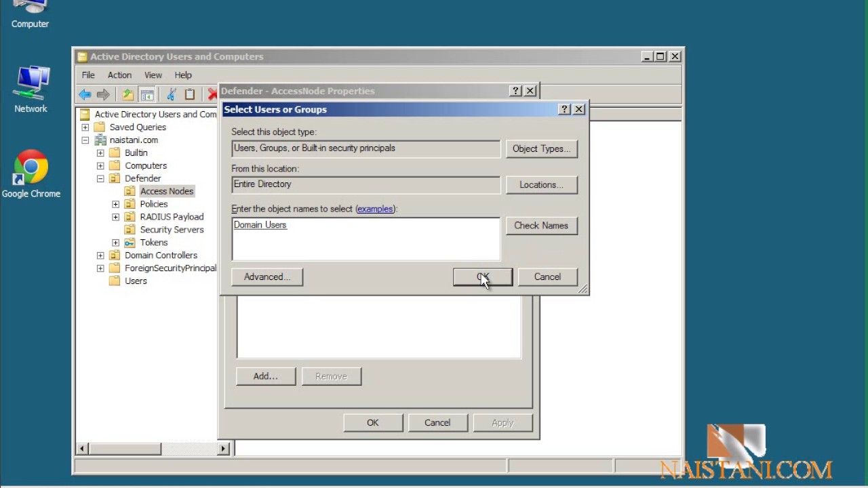Open the Google Chrome desktop shortcut
The width and height of the screenshot is (868, 488).
coord(31,174)
